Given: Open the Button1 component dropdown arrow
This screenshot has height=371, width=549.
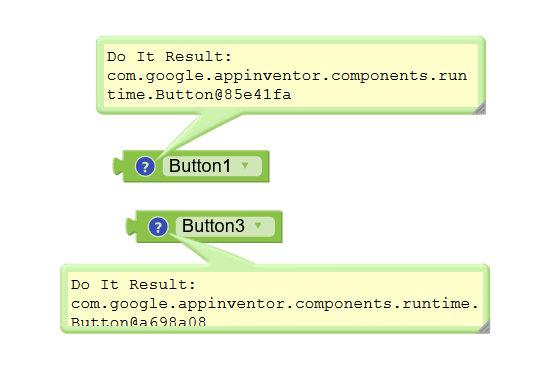Looking at the screenshot, I should [x=245, y=165].
